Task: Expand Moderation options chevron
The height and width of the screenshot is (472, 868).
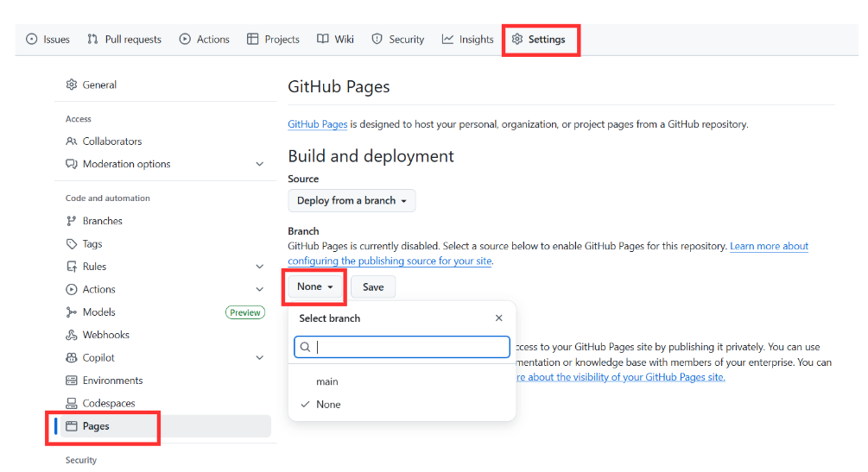Action: tap(260, 164)
